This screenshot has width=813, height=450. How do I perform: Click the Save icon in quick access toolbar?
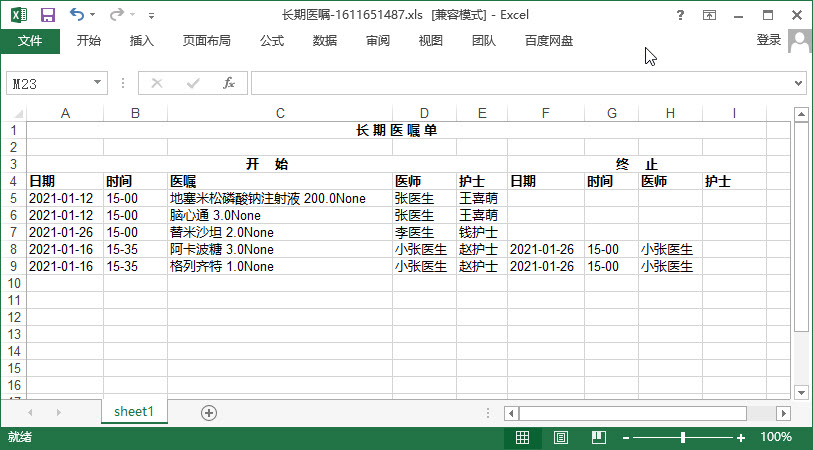(47, 15)
